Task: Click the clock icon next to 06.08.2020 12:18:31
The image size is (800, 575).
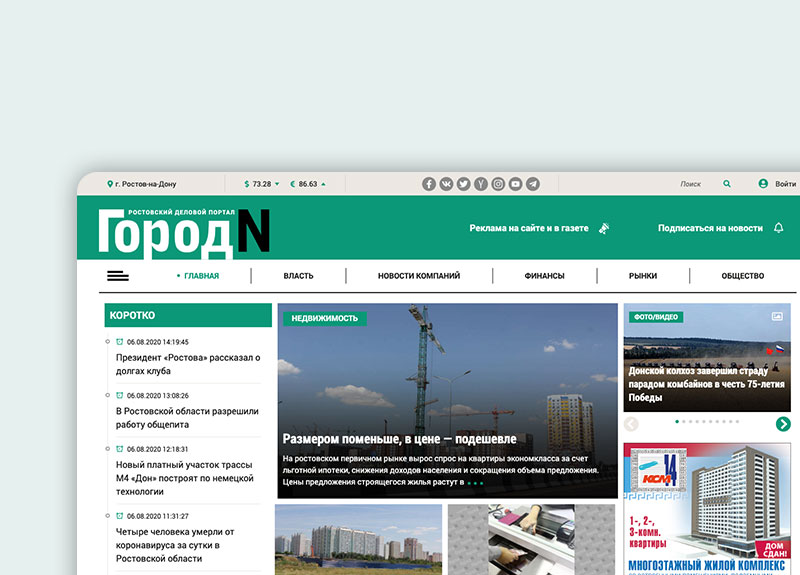Action: click(120, 449)
